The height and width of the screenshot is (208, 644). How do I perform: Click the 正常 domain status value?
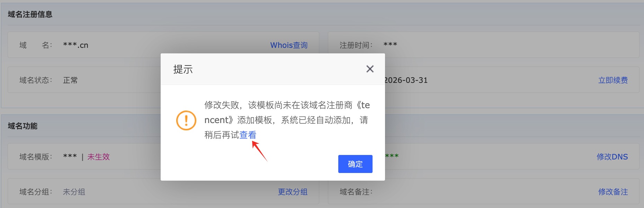(x=70, y=80)
